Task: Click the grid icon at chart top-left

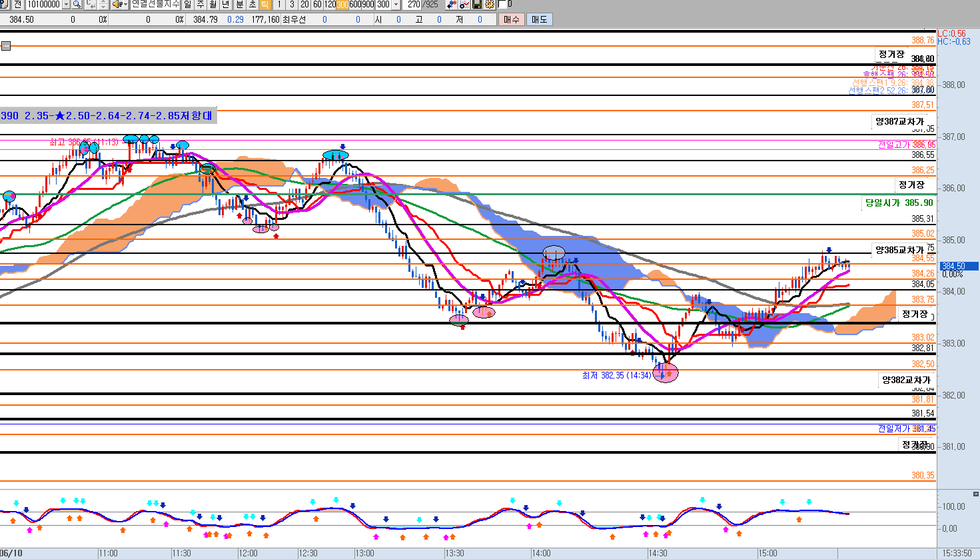Action: coord(5,46)
